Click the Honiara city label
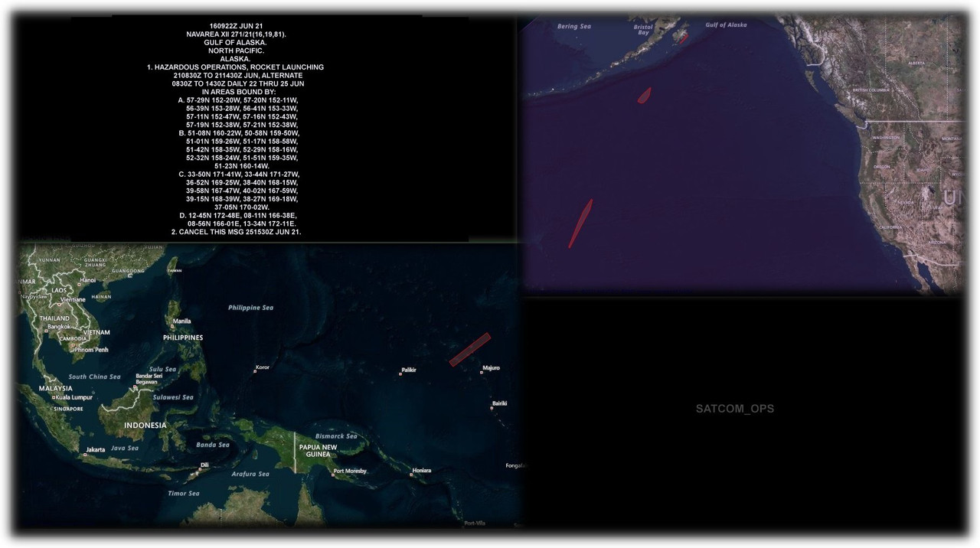The height and width of the screenshot is (548, 980). pos(422,471)
